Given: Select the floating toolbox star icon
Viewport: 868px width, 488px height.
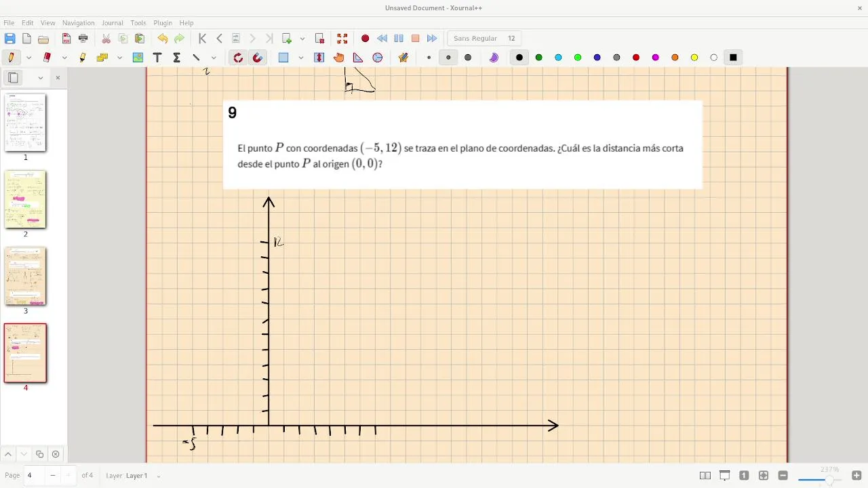Looking at the screenshot, I should tap(403, 58).
